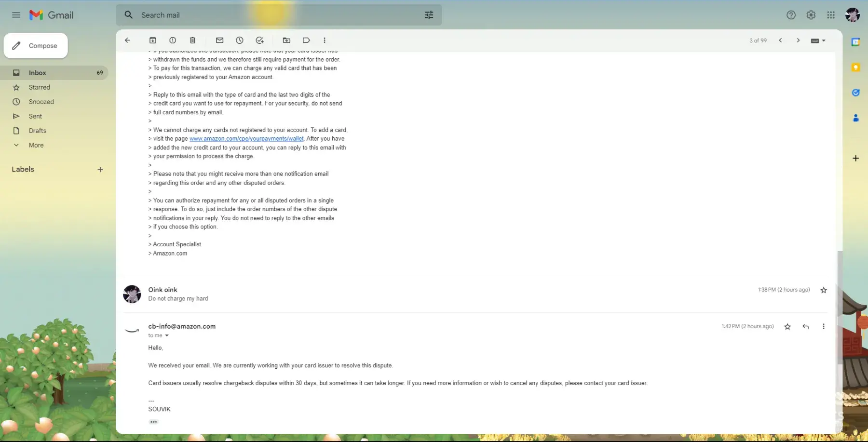Click the Search mail field
This screenshot has width=868, height=442.
coord(275,15)
